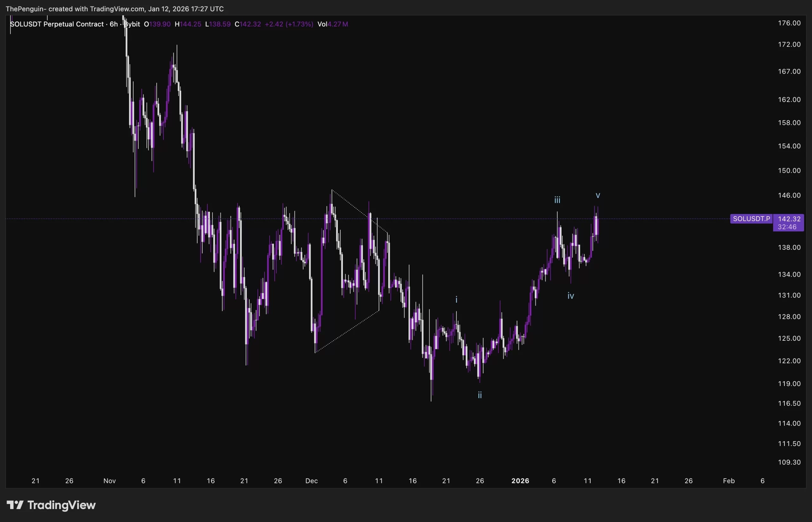Viewport: 812px width, 522px height.
Task: Click the 176.00 price scale label
Action: click(x=789, y=23)
